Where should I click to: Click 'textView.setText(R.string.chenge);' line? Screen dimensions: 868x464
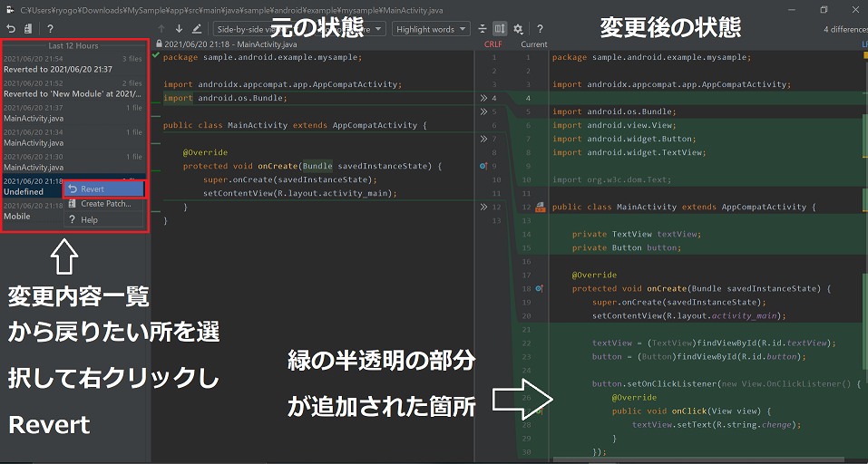pos(717,425)
